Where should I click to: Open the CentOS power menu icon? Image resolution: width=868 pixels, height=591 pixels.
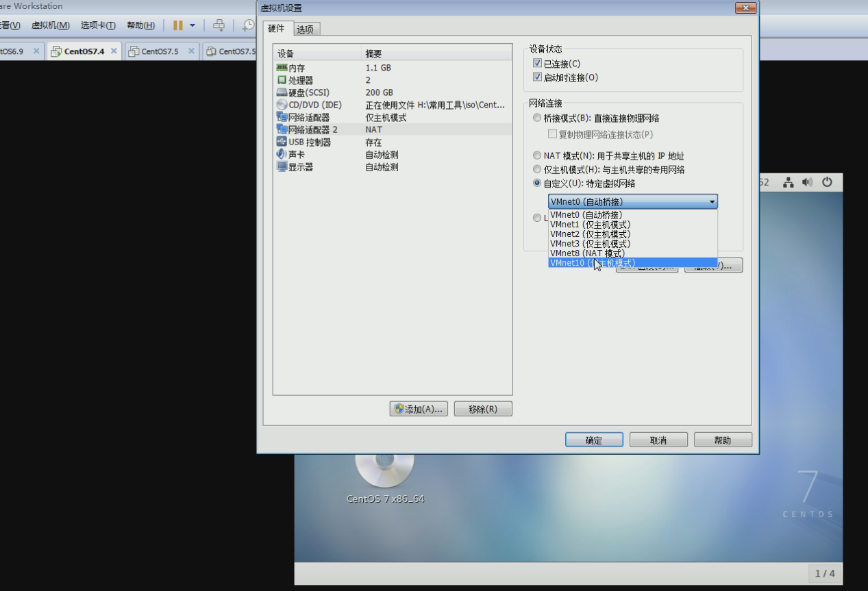pos(827,182)
